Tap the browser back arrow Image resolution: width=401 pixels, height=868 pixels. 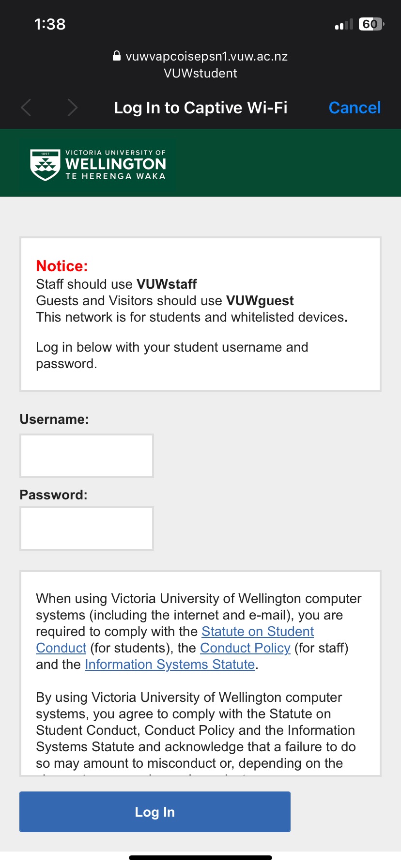point(26,108)
